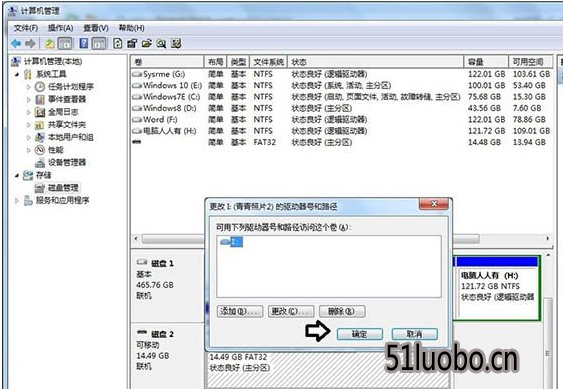
Task: Click the 取消 button in the dialog
Action: click(x=414, y=334)
